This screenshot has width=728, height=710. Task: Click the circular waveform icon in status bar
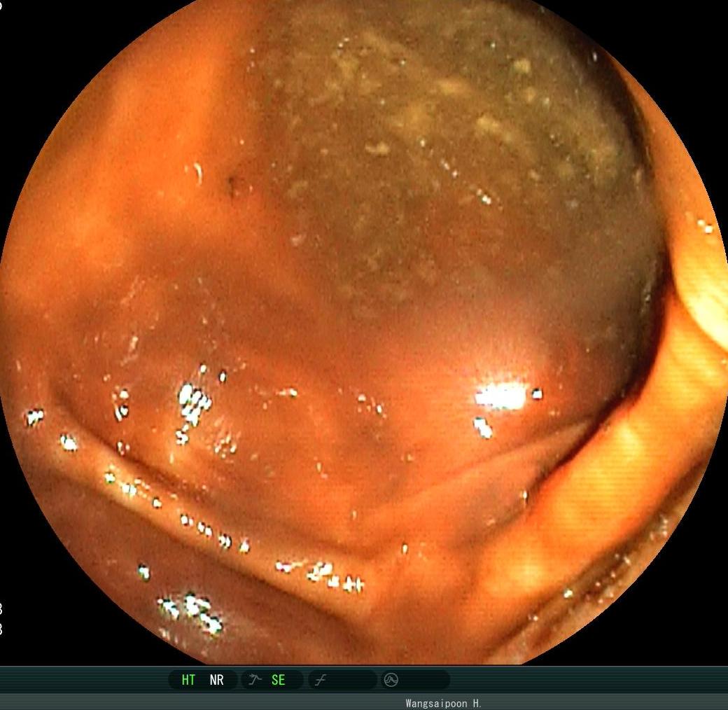(391, 680)
